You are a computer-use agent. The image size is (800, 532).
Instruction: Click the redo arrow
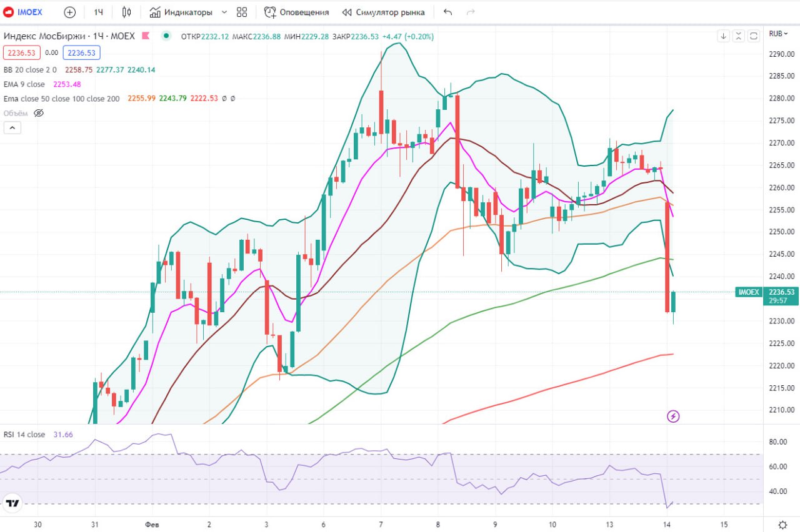click(471, 12)
